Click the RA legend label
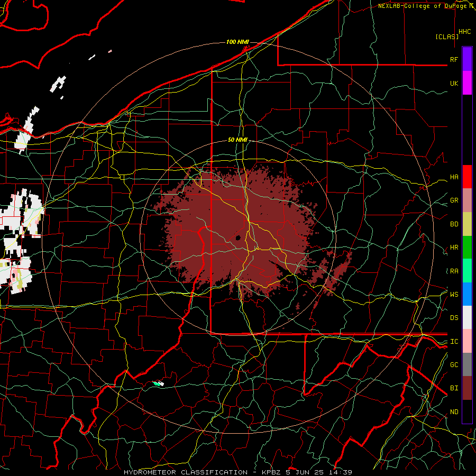The height and width of the screenshot is (476, 476). click(454, 271)
